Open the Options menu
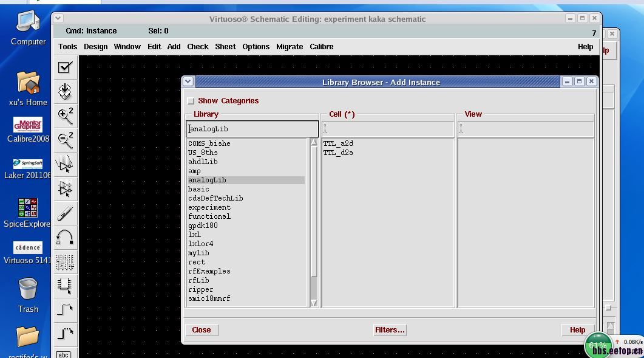 (256, 47)
